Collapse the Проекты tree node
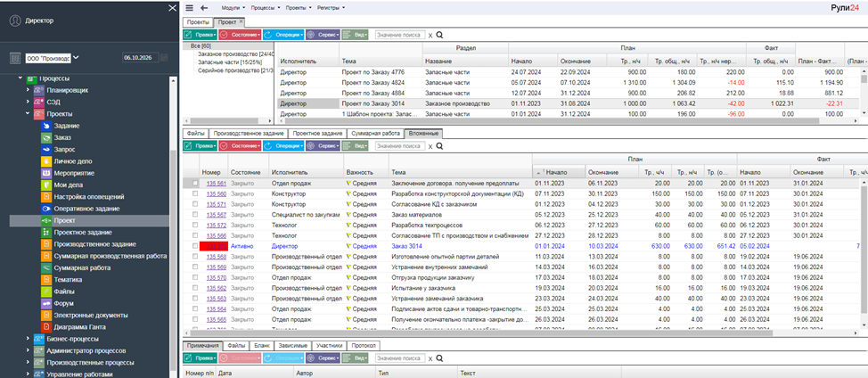Viewport: 868px width, 378px height. pos(28,113)
